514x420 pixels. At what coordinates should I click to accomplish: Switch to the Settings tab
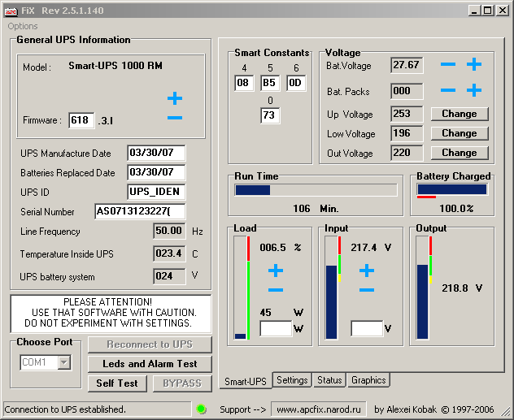(x=292, y=380)
